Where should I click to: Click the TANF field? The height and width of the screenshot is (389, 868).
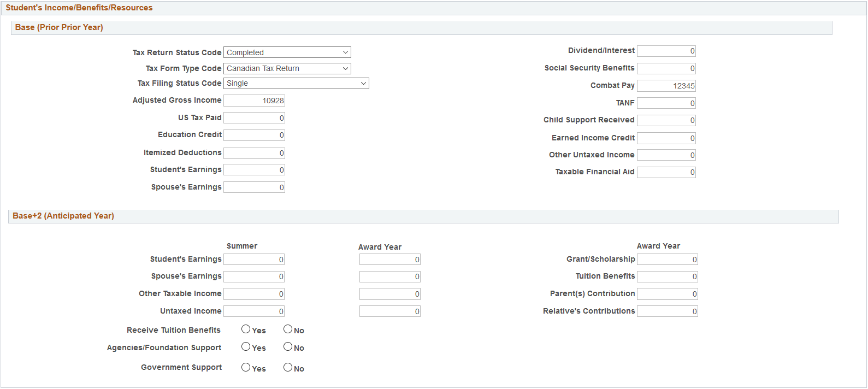[x=666, y=103]
